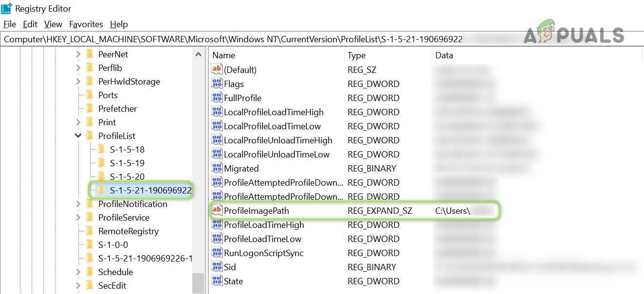The height and width of the screenshot is (294, 644).
Task: Click the LocalProfileLoadTimeHigh value icon
Action: (x=217, y=112)
